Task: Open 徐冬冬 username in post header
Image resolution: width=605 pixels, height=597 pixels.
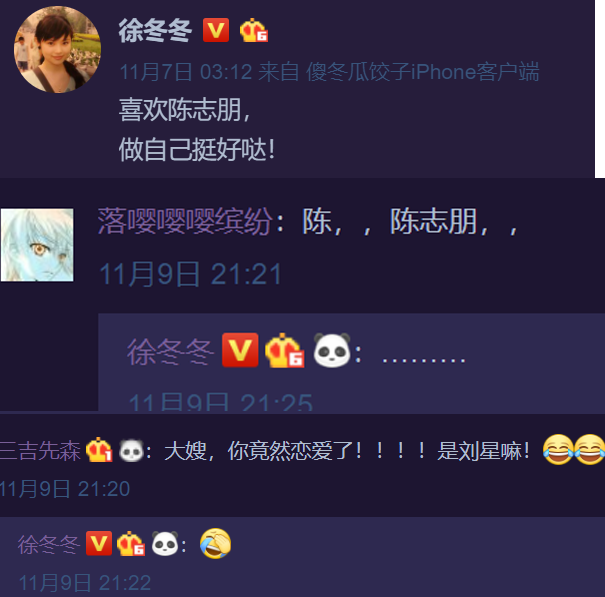Action: click(155, 30)
